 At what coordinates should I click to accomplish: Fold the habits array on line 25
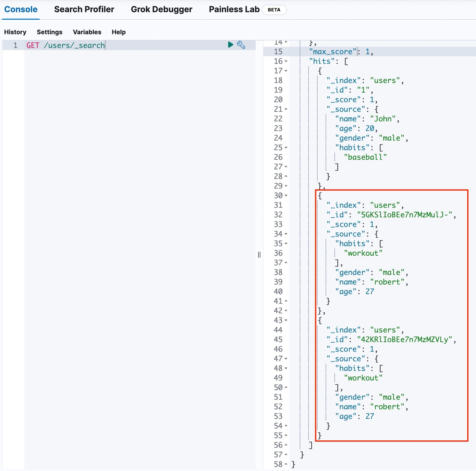pos(286,148)
